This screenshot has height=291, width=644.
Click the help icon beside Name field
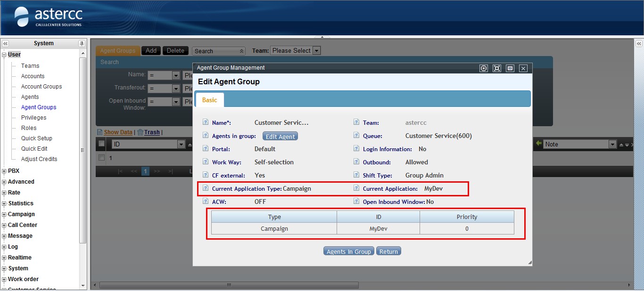(205, 122)
